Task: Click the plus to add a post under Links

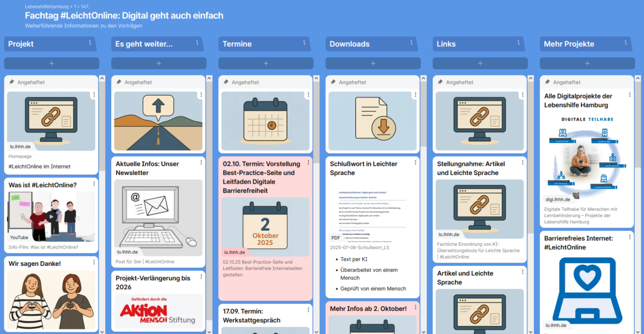Action: tap(479, 63)
